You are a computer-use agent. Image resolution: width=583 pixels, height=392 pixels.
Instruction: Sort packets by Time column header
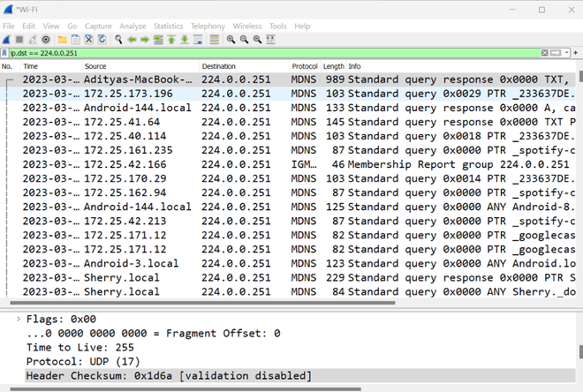[x=52, y=66]
